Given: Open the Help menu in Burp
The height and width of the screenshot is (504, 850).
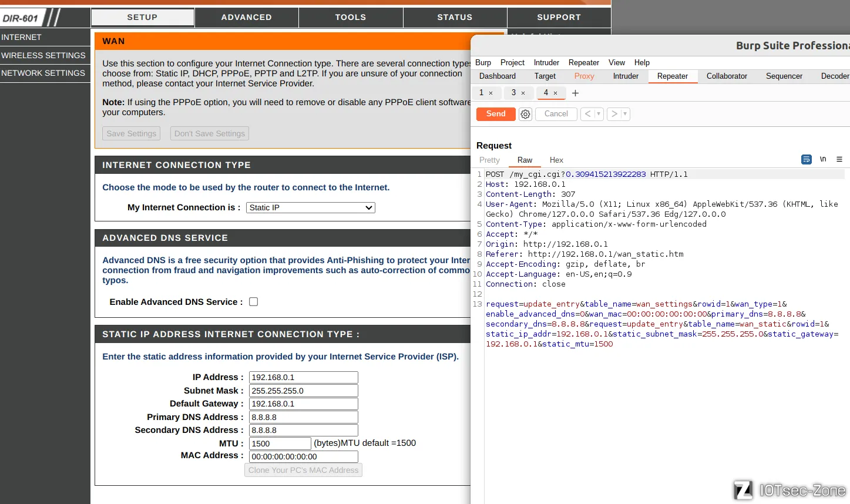Looking at the screenshot, I should [x=641, y=62].
